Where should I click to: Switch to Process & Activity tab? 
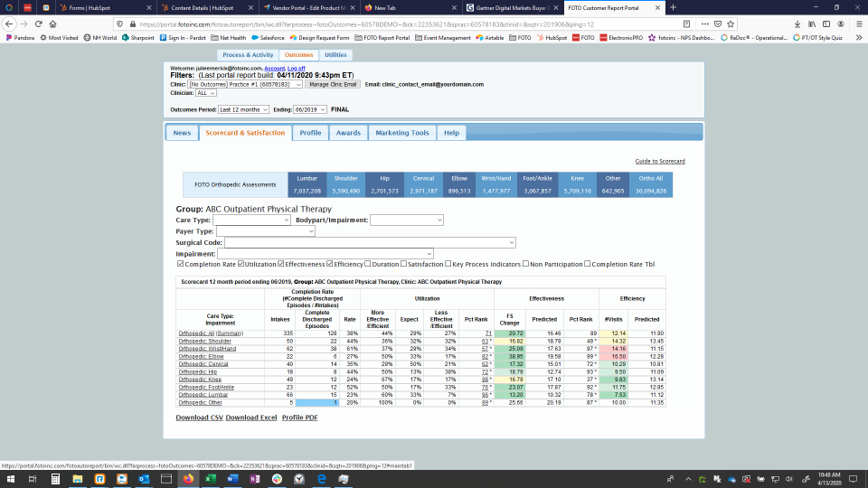point(248,55)
